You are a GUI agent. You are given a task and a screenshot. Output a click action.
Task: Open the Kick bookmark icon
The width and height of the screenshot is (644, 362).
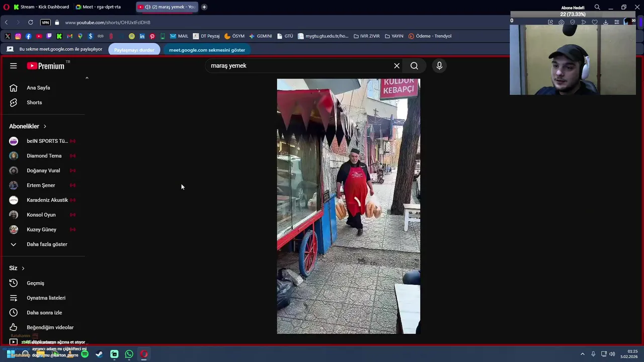point(59,36)
